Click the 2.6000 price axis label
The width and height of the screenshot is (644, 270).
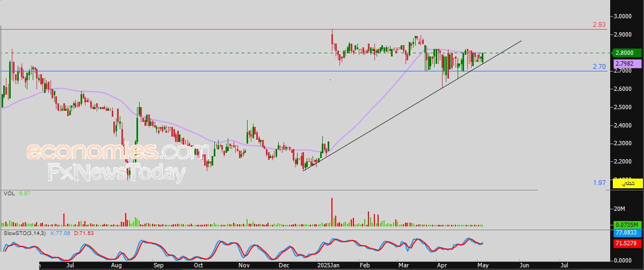pyautogui.click(x=623, y=89)
